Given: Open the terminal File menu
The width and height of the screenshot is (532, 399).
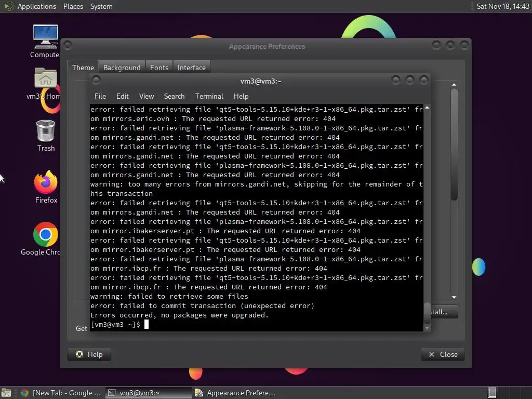Looking at the screenshot, I should click(100, 96).
